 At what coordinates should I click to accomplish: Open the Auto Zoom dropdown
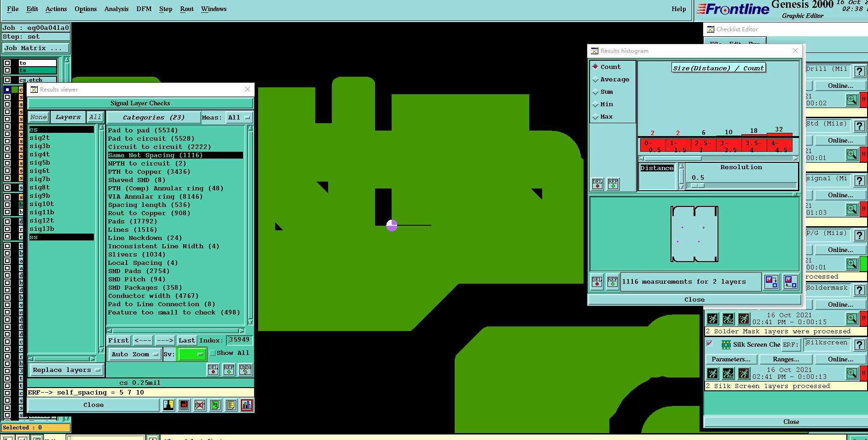pos(135,354)
